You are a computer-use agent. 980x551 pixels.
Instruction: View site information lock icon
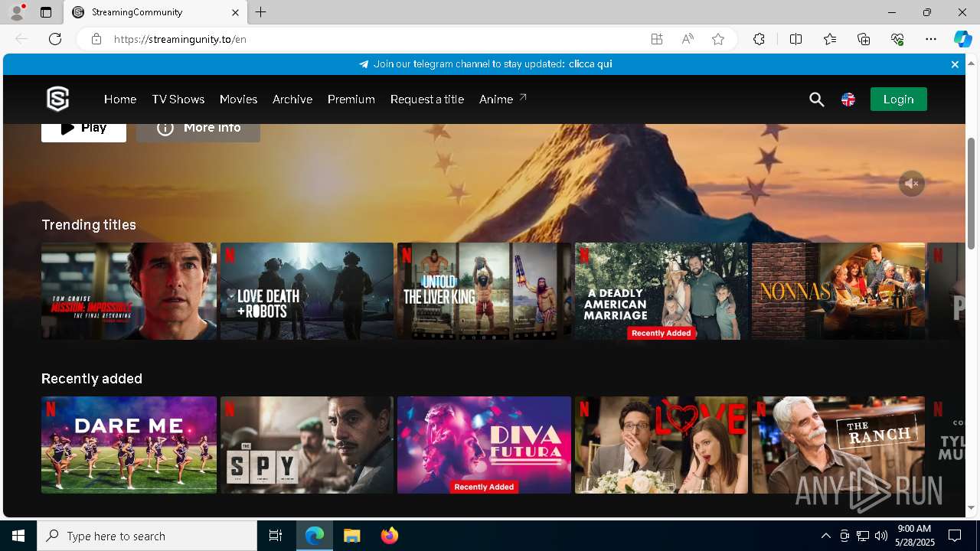coord(96,39)
